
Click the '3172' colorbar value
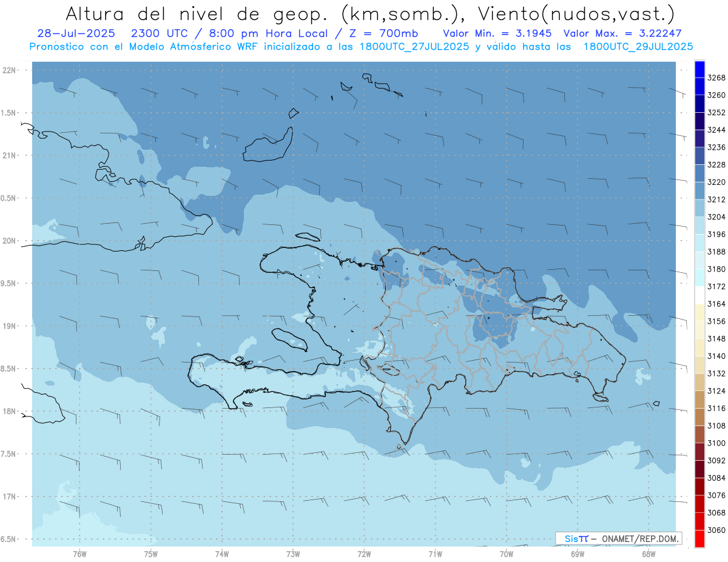[x=716, y=286]
